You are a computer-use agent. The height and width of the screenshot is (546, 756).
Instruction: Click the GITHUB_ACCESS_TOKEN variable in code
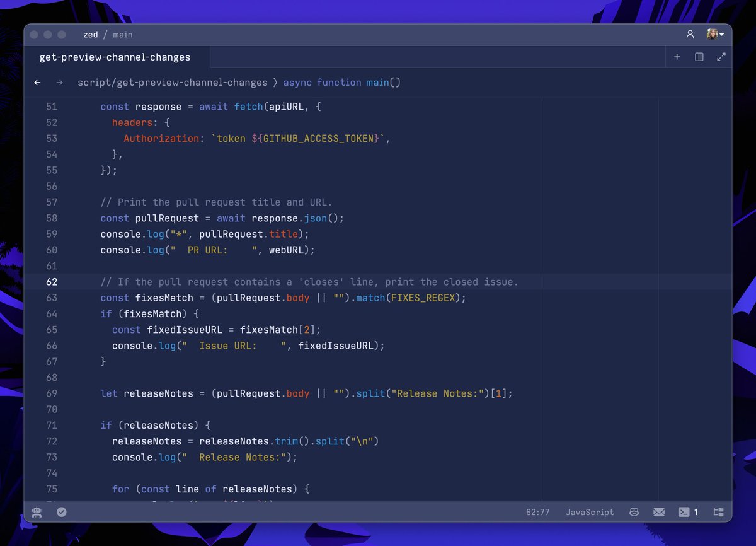click(x=318, y=139)
